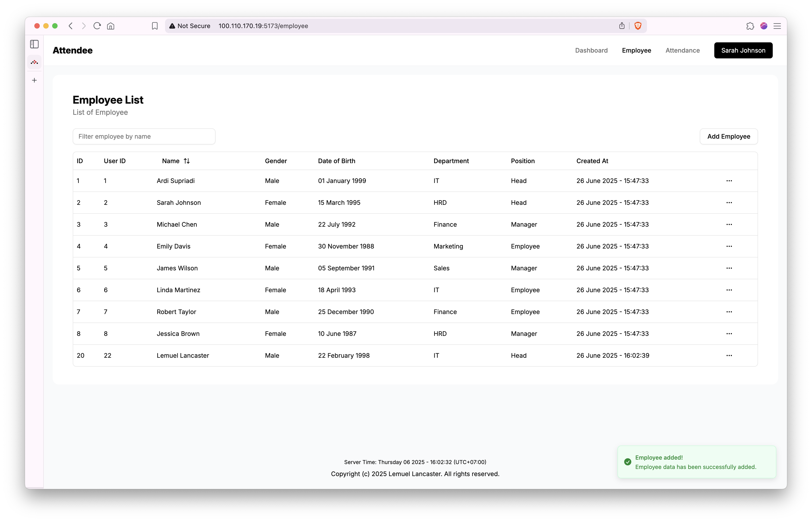Select the name cell Lemuel Lancaster
This screenshot has height=522, width=812.
pos(183,356)
